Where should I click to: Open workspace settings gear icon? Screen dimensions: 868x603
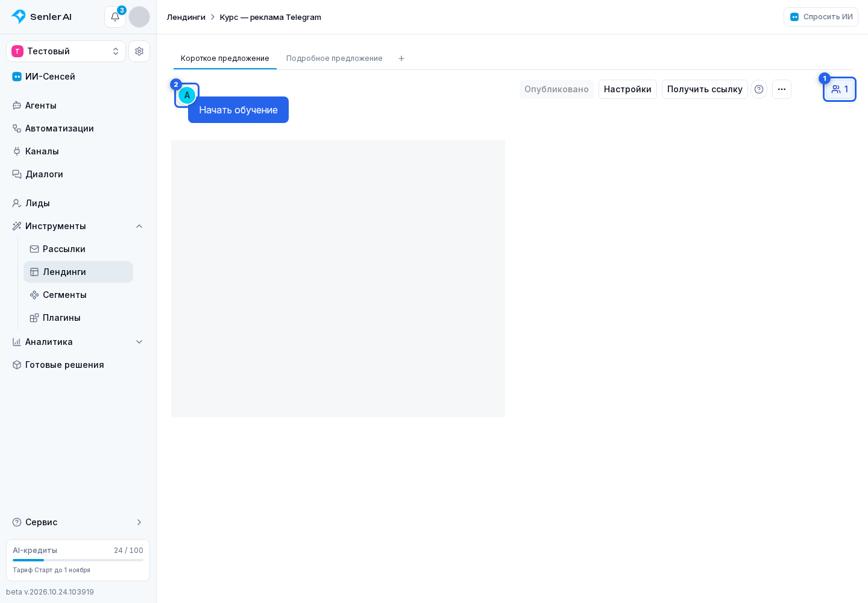pyautogui.click(x=139, y=51)
